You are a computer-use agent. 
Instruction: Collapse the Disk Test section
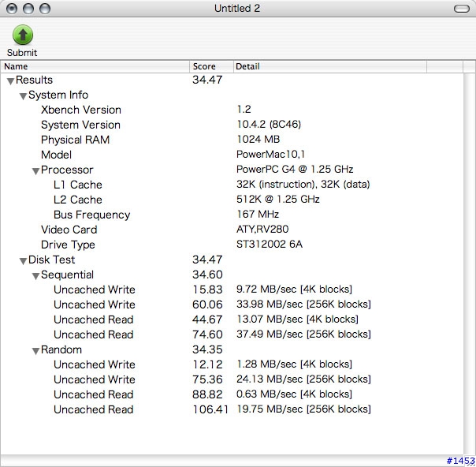pyautogui.click(x=23, y=261)
